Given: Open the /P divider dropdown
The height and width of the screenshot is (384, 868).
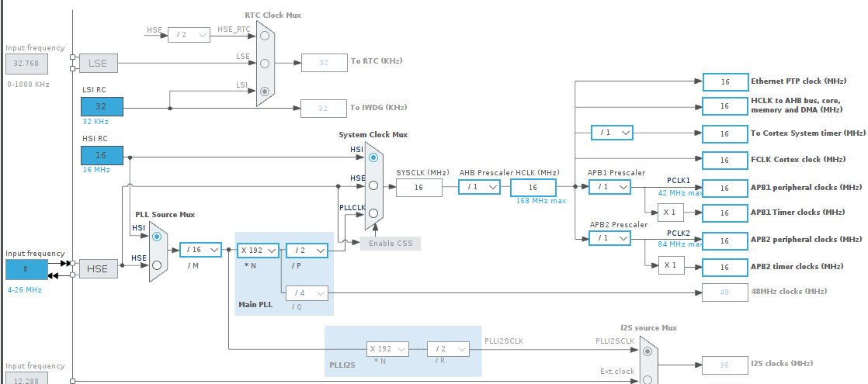Looking at the screenshot, I should tap(307, 250).
